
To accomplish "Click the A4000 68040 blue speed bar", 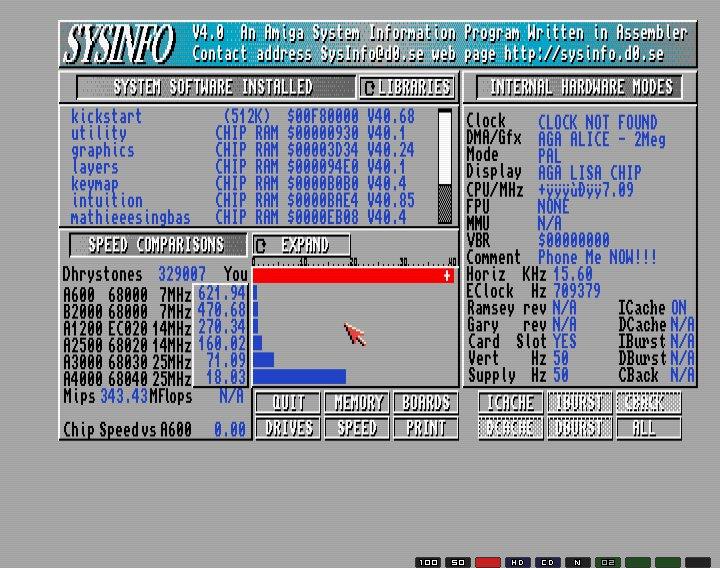I will (299, 377).
